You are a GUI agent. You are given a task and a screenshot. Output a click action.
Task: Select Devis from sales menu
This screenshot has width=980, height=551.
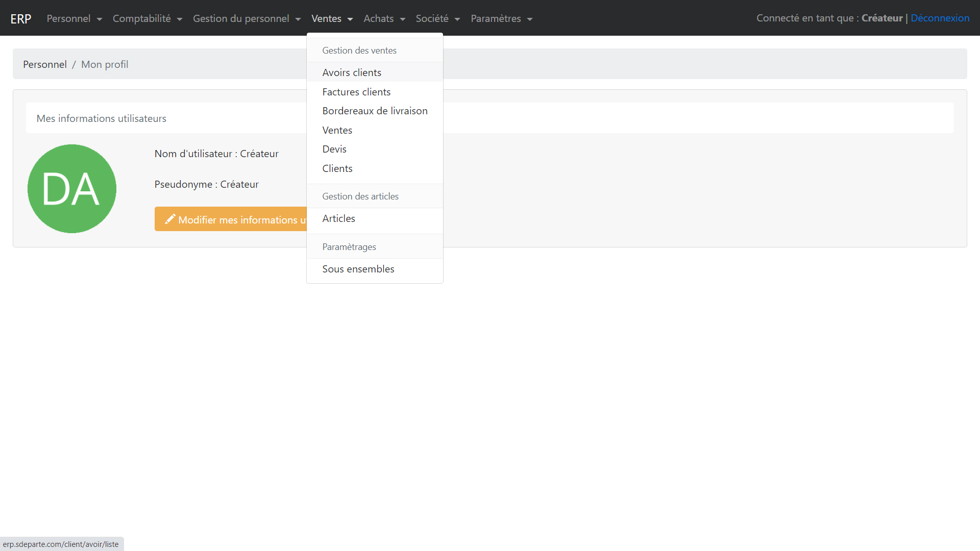[334, 148]
